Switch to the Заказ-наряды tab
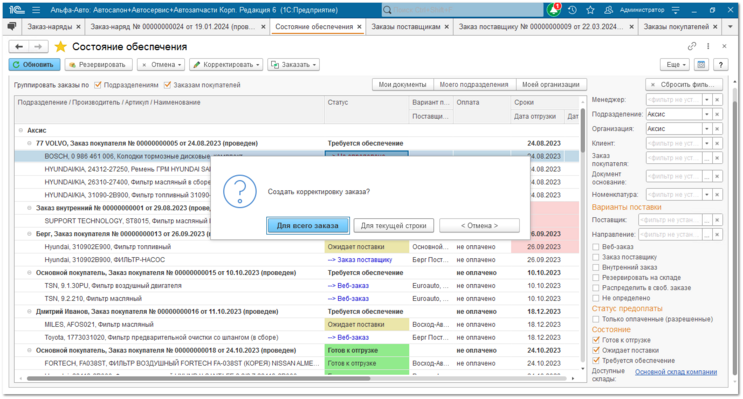The width and height of the screenshot is (743, 399). 50,27
